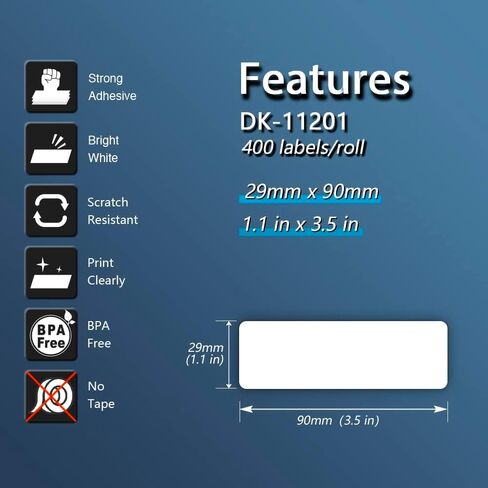This screenshot has width=488, height=488.
Task: Click the '400 labels/roll' text
Action: (303, 147)
